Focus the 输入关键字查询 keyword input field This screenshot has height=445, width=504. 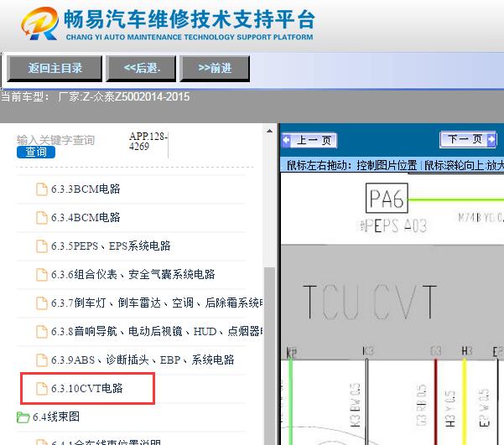point(56,140)
